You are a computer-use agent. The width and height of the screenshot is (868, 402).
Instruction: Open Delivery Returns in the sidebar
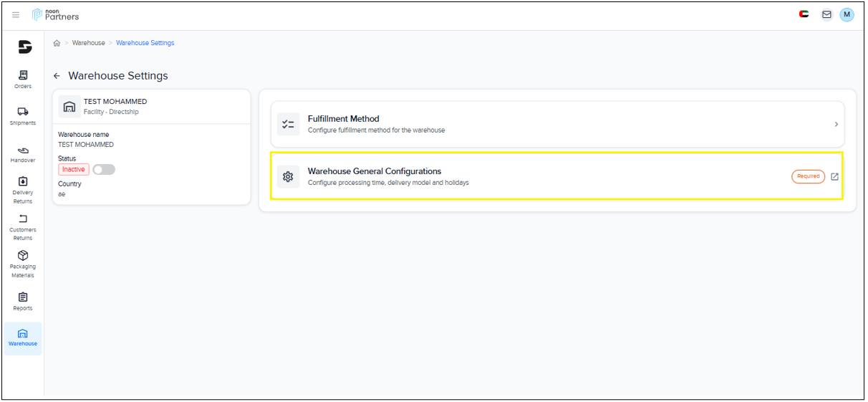click(23, 191)
